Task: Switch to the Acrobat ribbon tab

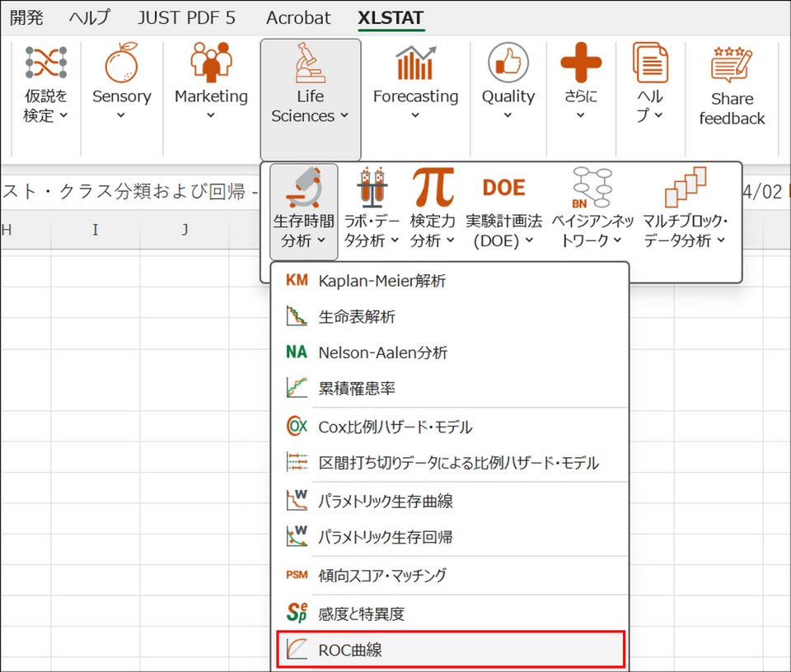Action: [x=298, y=17]
